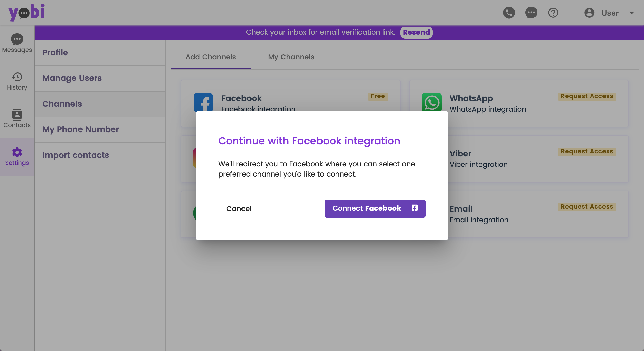Switch to the Add Channels tab
The image size is (644, 351).
point(211,57)
